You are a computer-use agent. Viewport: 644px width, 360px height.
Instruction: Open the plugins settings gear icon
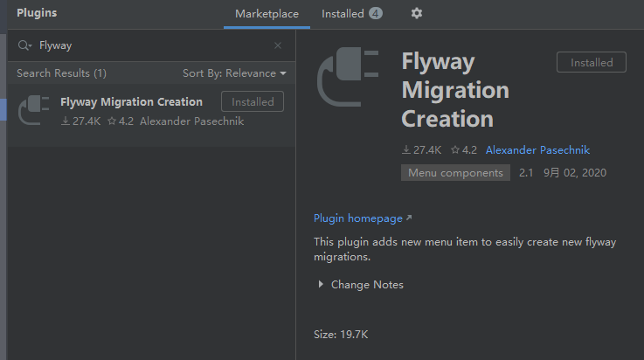click(x=417, y=14)
